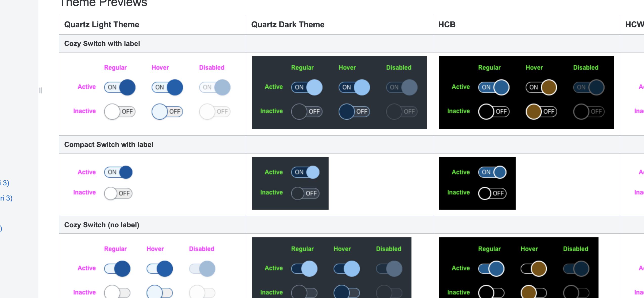The image size is (644, 298).
Task: Click the HCB column header
Action: 447,24
